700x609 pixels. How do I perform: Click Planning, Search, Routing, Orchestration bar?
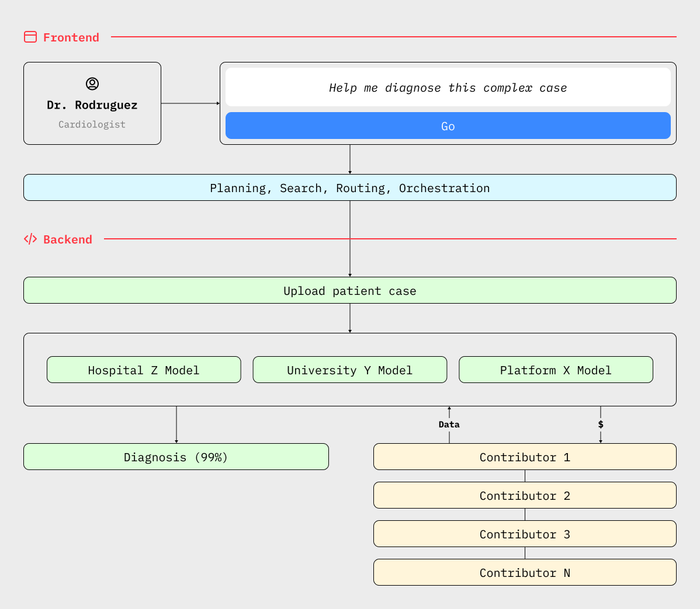click(x=350, y=188)
